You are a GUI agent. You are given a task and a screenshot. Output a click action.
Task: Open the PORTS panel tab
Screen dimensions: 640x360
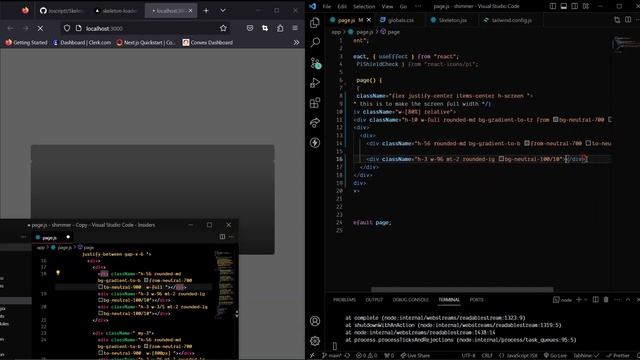(476, 300)
